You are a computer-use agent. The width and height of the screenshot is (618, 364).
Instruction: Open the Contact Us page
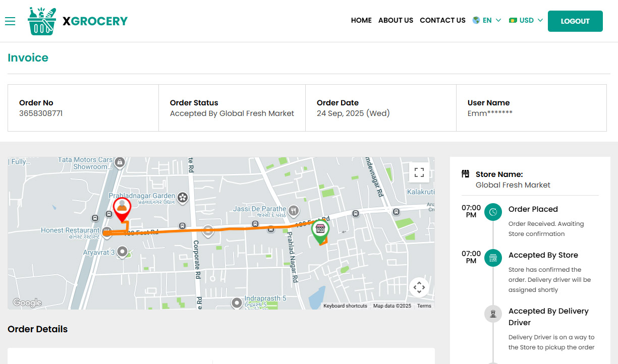pyautogui.click(x=442, y=21)
